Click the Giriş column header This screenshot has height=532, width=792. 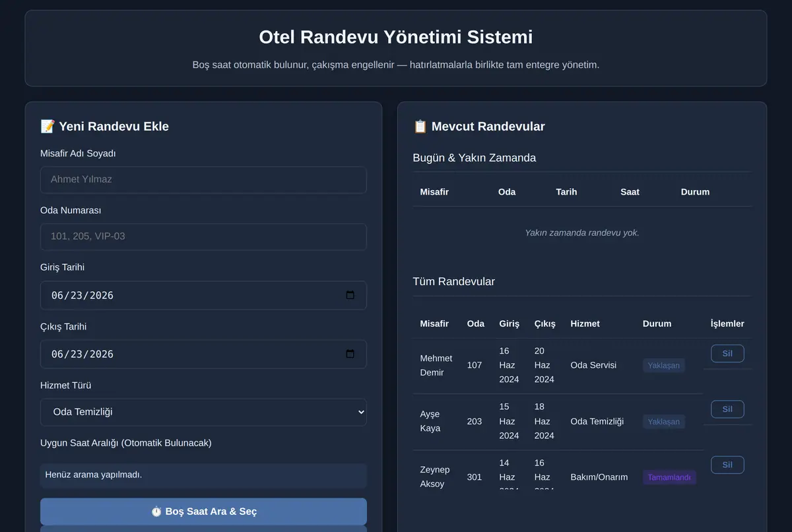pyautogui.click(x=510, y=323)
